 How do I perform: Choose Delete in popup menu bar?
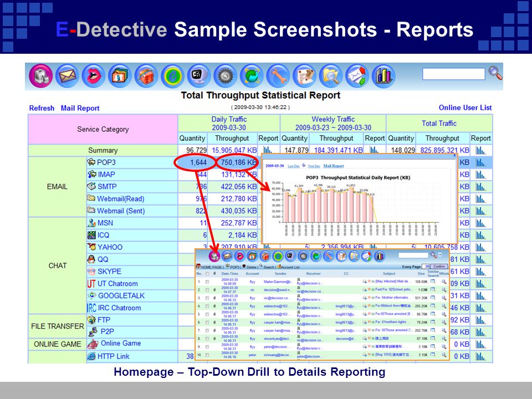tap(252, 267)
